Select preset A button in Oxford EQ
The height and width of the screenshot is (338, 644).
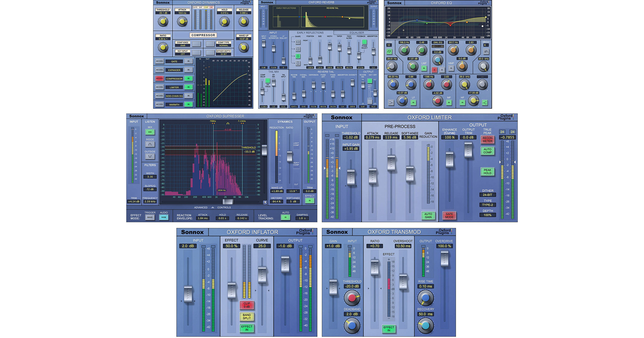[434, 70]
